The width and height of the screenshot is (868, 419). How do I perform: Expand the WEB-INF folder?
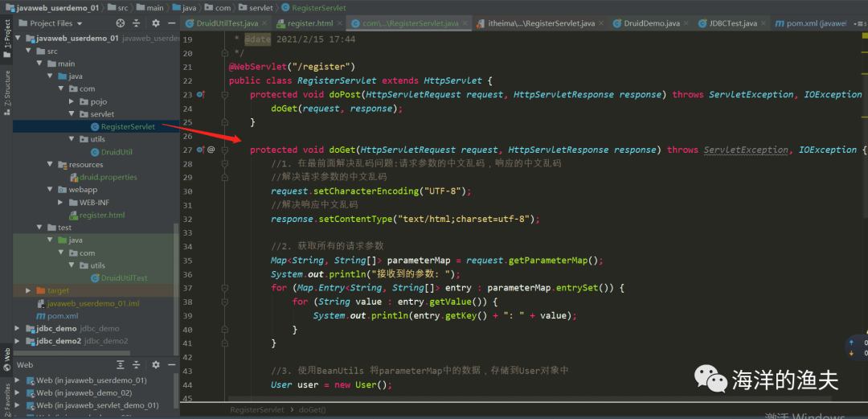click(x=61, y=203)
